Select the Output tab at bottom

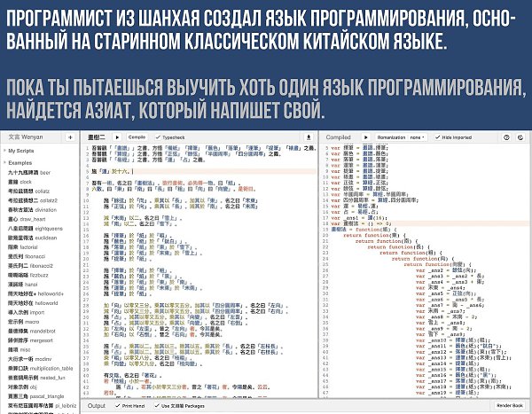pos(96,405)
